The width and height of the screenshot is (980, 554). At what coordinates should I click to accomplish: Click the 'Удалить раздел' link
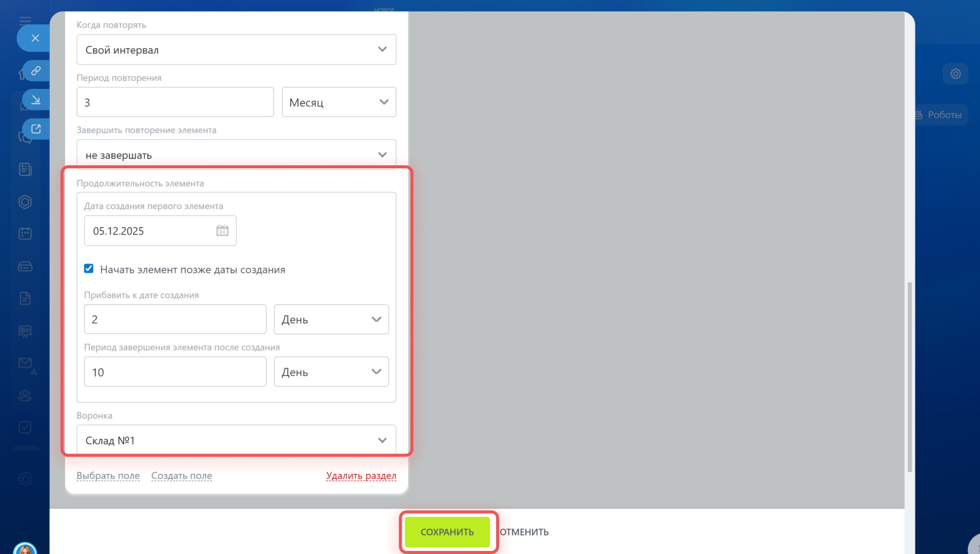click(361, 475)
